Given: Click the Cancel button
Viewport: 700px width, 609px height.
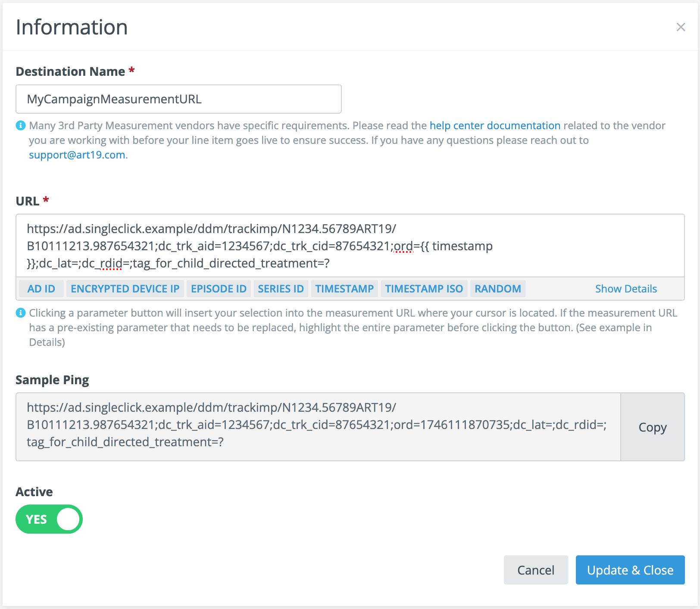Looking at the screenshot, I should pyautogui.click(x=536, y=570).
